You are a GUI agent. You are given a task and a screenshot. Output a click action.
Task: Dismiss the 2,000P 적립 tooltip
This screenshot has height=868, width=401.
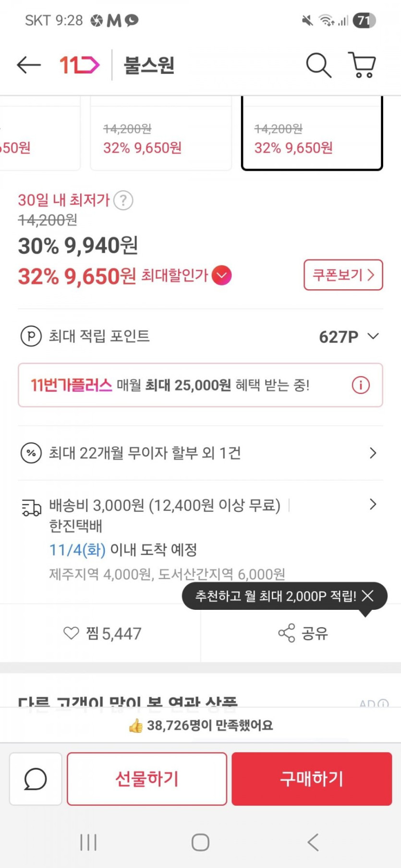[368, 596]
